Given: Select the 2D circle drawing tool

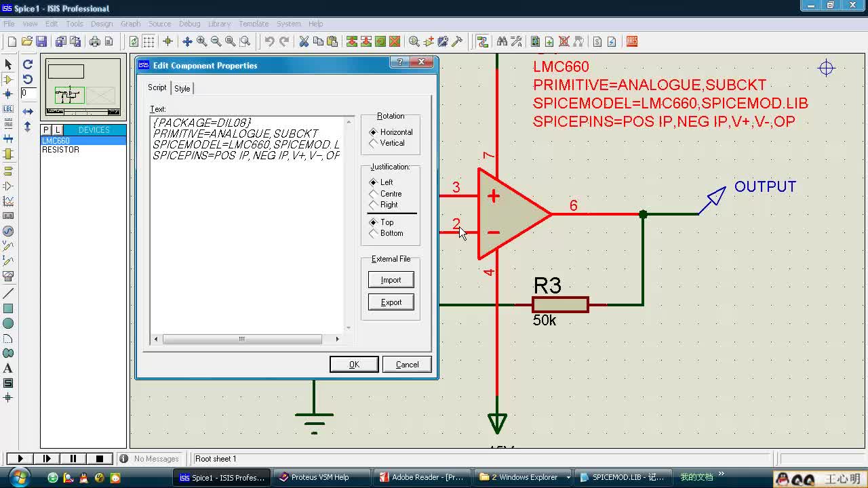Looking at the screenshot, I should (x=8, y=323).
